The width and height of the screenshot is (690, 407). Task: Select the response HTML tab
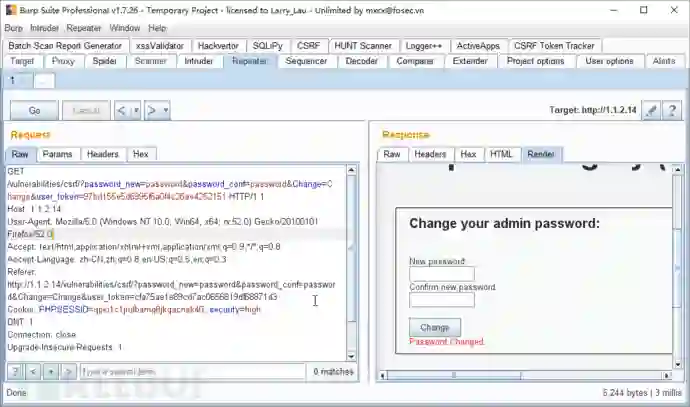501,154
